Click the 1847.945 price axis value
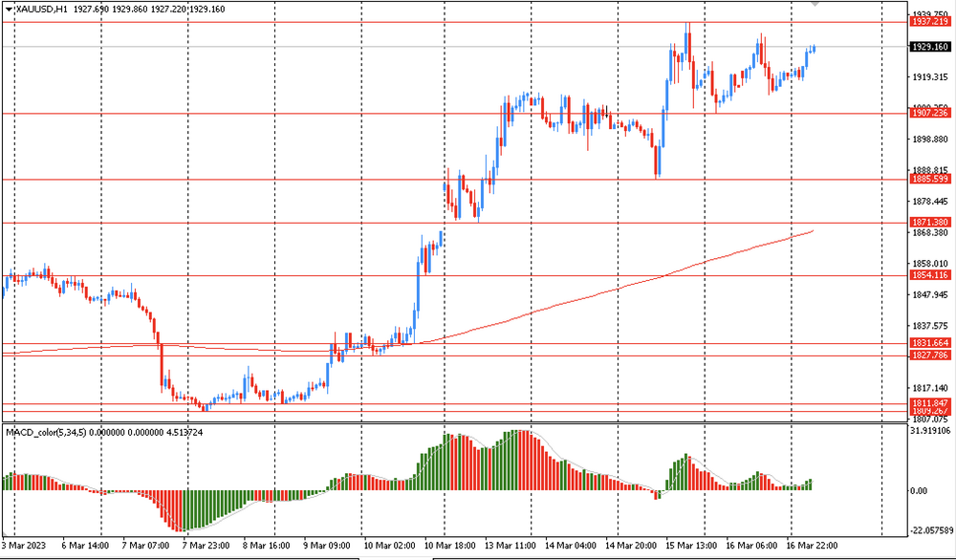The height and width of the screenshot is (560, 956). 930,295
